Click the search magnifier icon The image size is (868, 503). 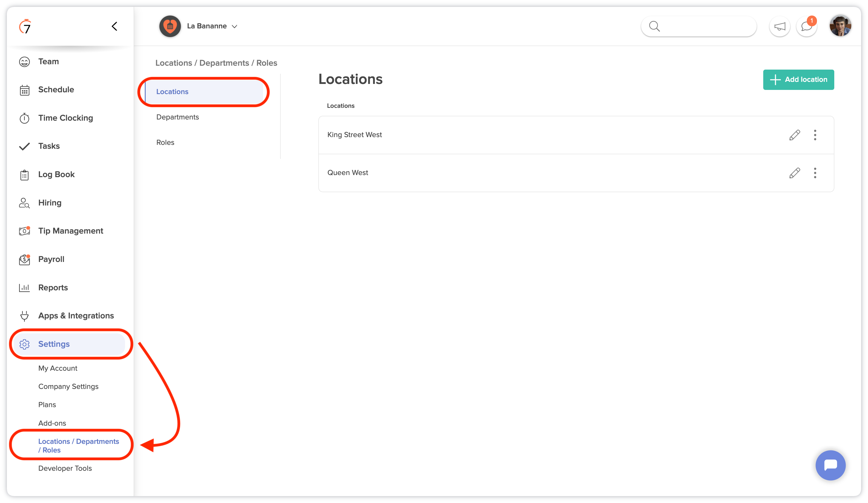pos(654,26)
